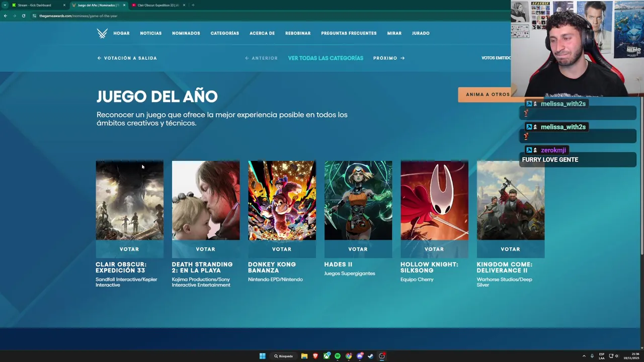Vote for Hades II

pos(358,249)
